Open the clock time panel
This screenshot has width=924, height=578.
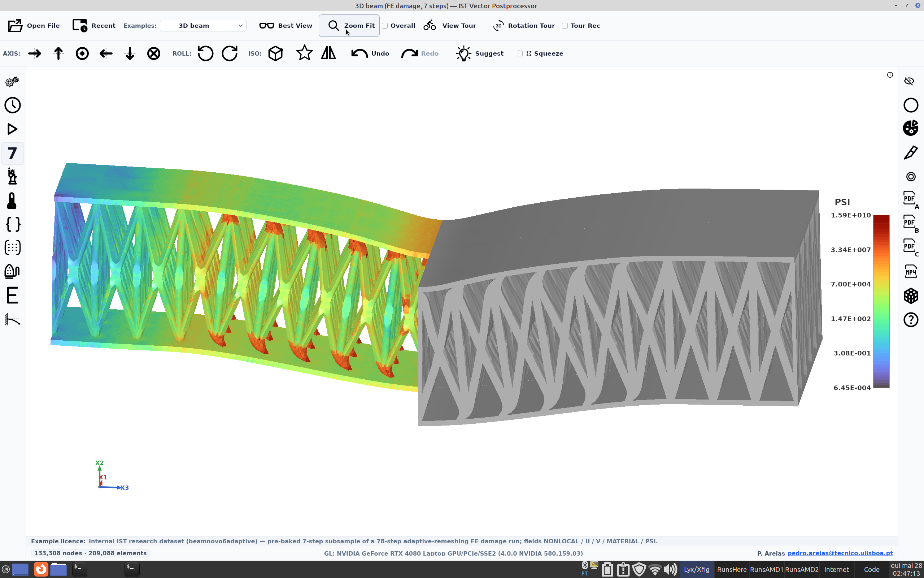(x=12, y=105)
